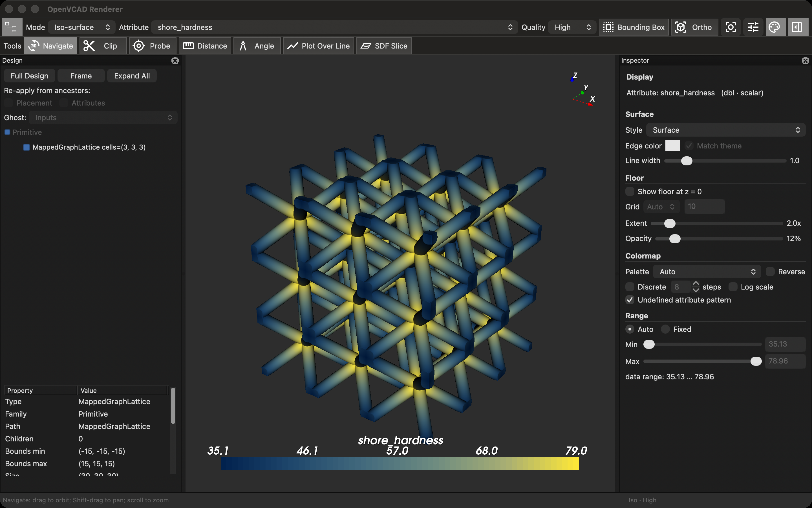Screen dimensions: 812x508
Task: Close the Inspector panel
Action: point(805,60)
